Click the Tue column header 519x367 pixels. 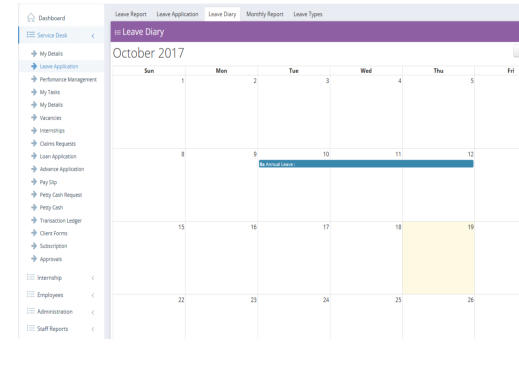click(x=294, y=71)
